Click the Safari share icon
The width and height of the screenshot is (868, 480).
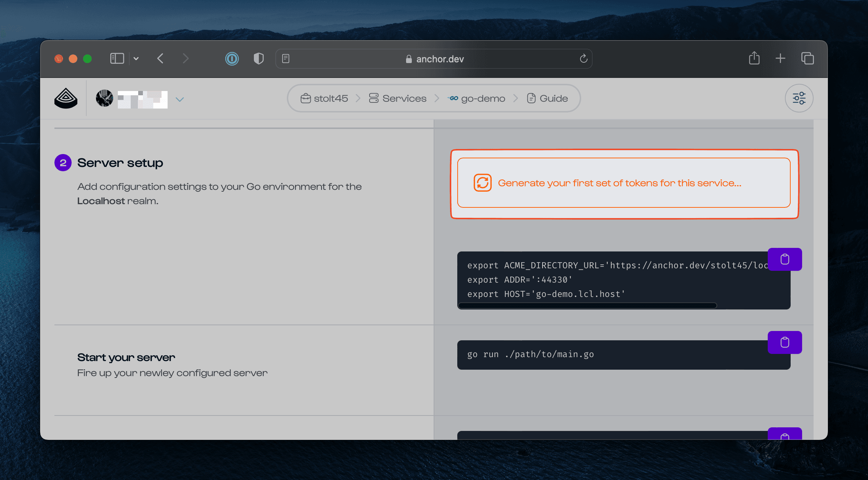(754, 58)
